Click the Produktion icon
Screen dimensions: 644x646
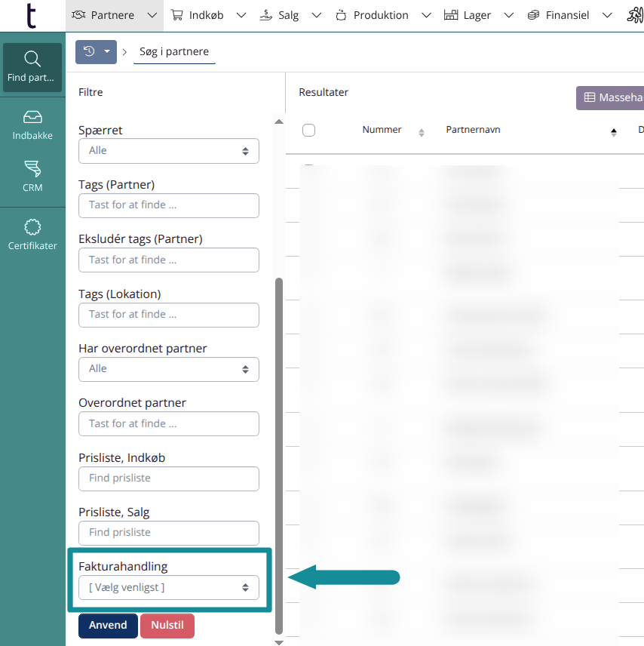[341, 15]
